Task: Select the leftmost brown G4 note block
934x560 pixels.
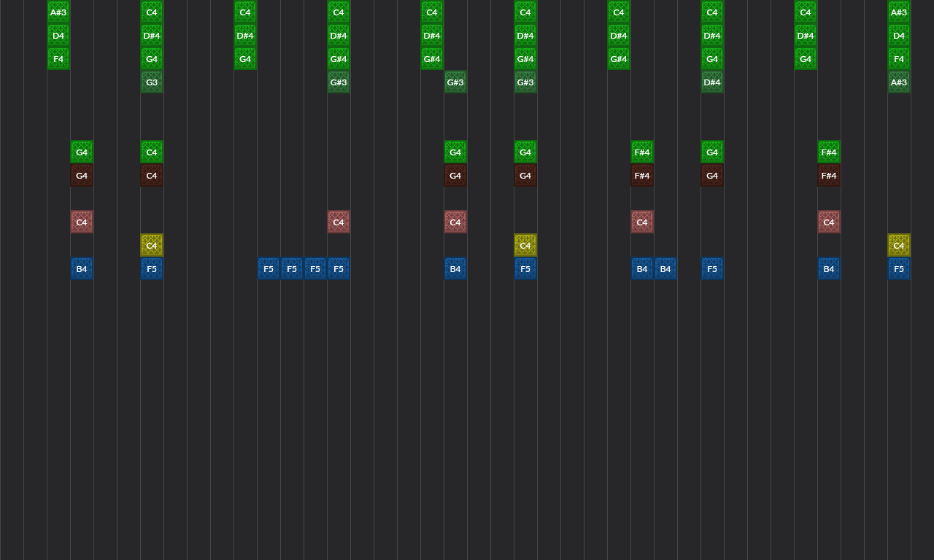Action: [x=82, y=176]
